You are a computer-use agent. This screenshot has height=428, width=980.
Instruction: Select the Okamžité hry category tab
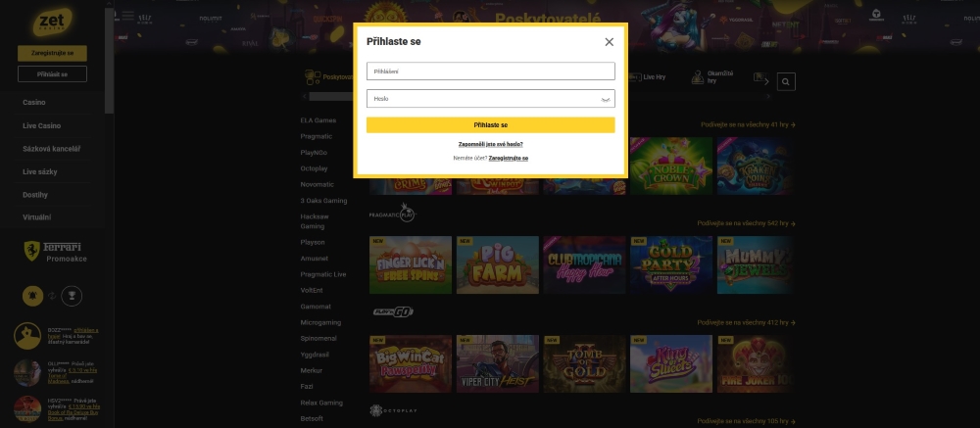[x=712, y=77]
